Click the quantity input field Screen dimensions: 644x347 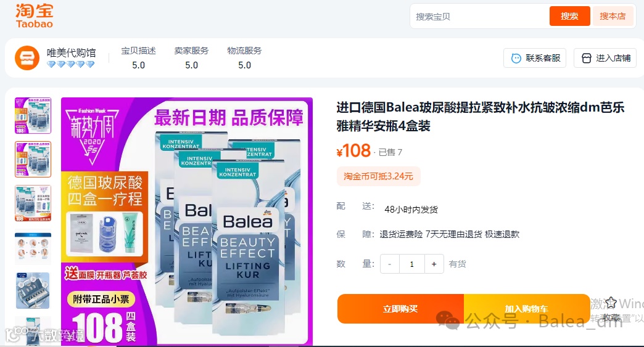412,264
